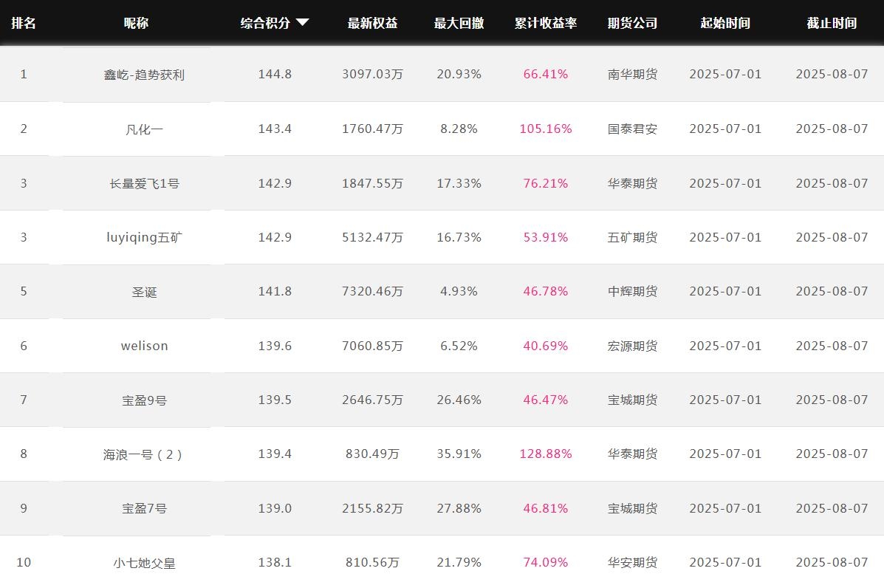This screenshot has height=588, width=884.
Task: Sort by 综合积分 descending arrow
Action: tap(303, 23)
